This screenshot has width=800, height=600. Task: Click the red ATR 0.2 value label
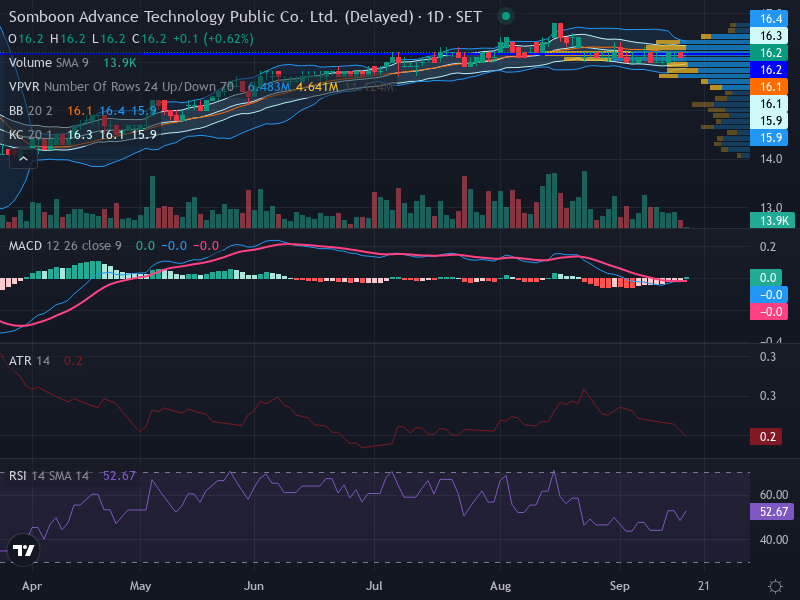click(x=766, y=437)
